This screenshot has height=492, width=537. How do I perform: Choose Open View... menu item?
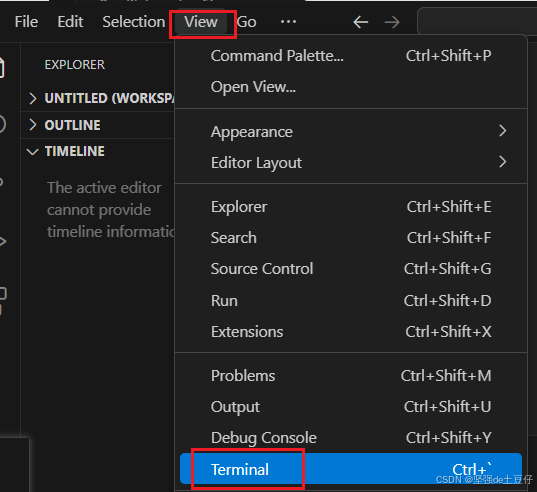click(351, 87)
